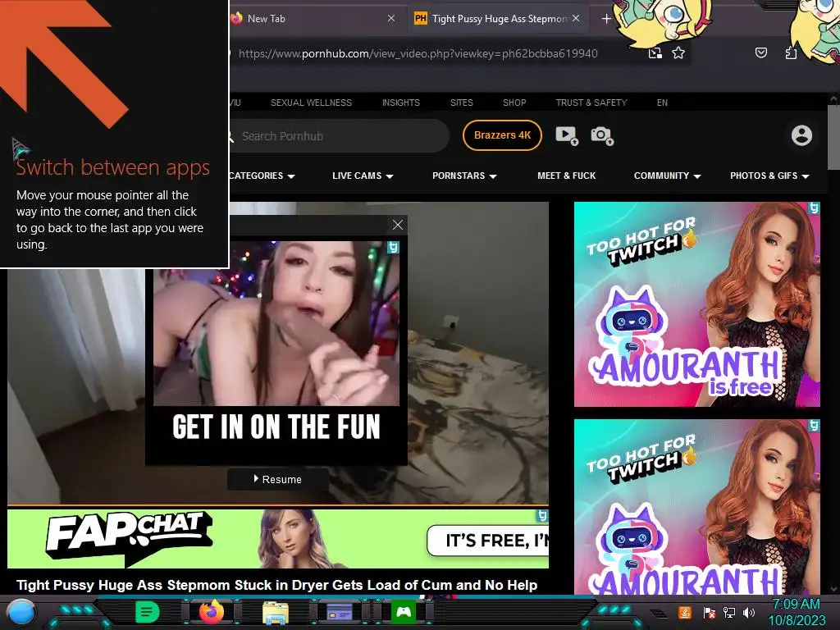
Task: Open SEXUAL WELLNESS in top menu
Action: tap(311, 103)
